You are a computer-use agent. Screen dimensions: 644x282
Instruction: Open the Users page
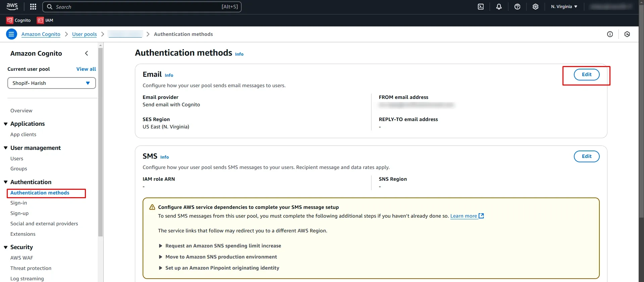(x=17, y=159)
